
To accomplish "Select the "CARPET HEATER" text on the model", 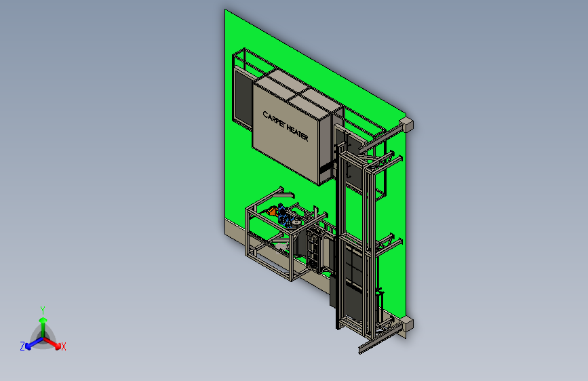I will pos(286,126).
